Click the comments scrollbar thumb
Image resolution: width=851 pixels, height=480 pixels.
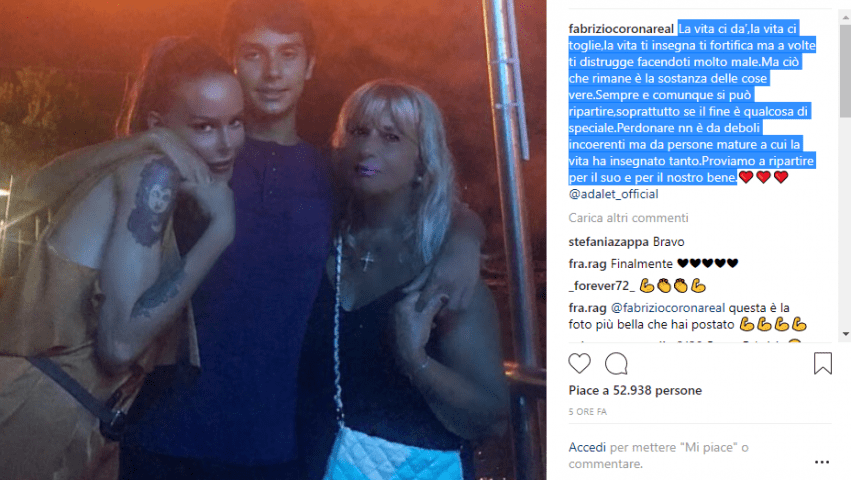click(x=845, y=71)
